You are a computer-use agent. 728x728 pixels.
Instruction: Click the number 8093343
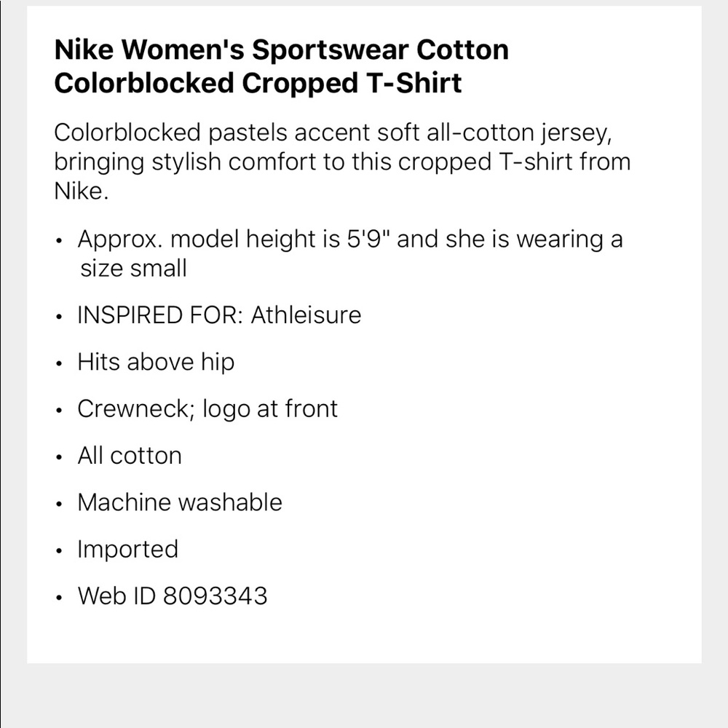(x=215, y=596)
